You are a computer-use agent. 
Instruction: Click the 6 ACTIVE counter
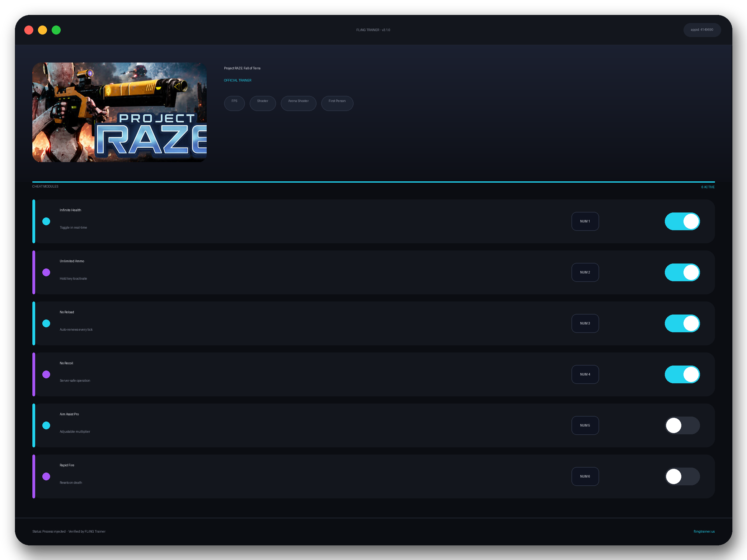707,187
